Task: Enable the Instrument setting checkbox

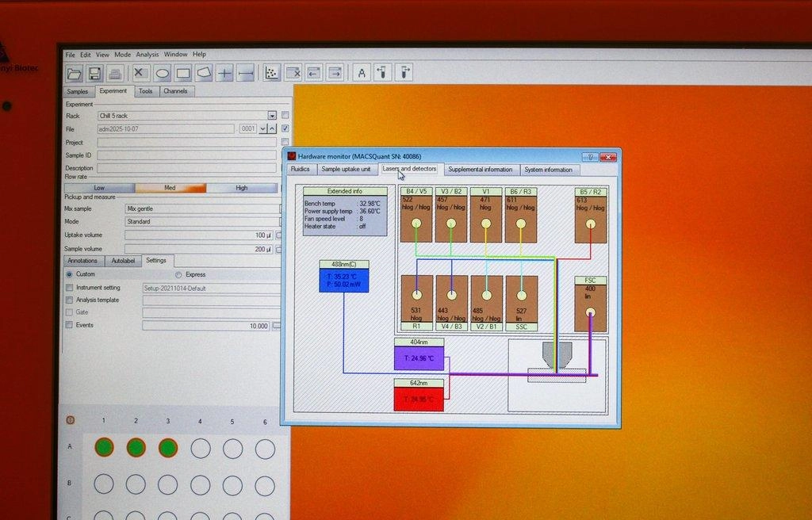Action: click(70, 288)
